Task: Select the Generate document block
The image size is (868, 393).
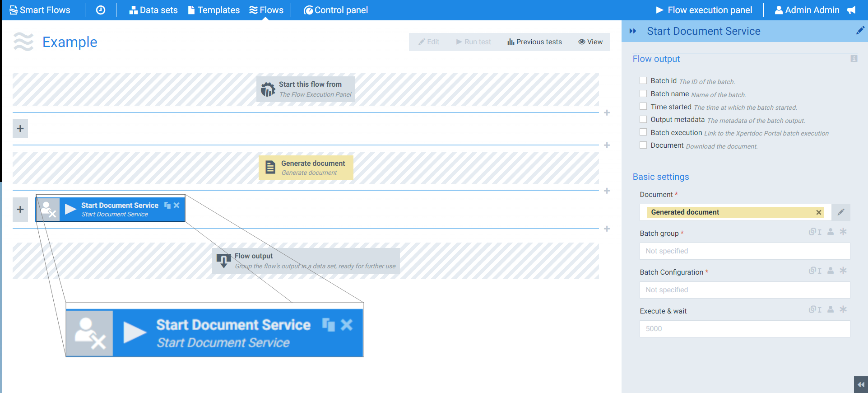Action: 306,168
